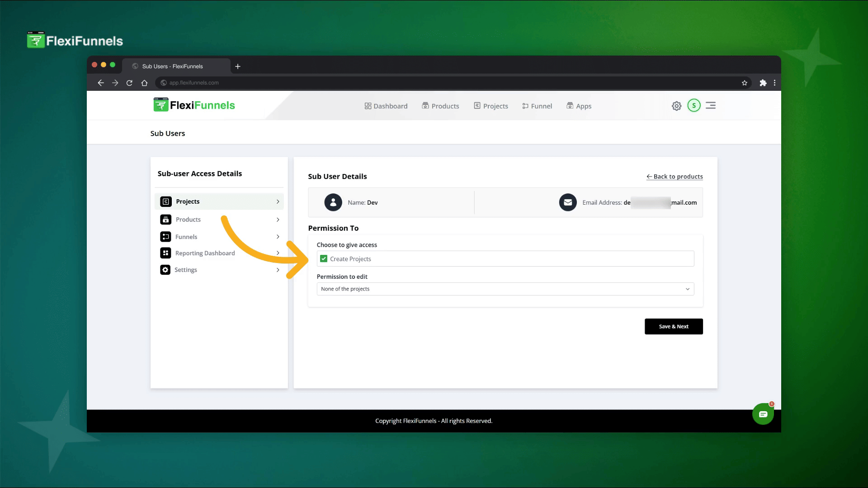Click the browser home icon

click(144, 83)
